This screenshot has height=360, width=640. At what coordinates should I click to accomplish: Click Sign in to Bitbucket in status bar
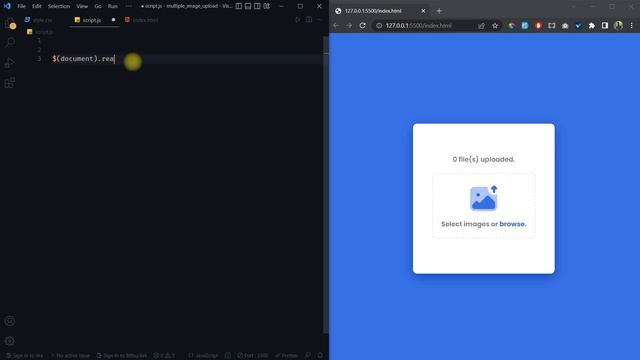(x=122, y=356)
